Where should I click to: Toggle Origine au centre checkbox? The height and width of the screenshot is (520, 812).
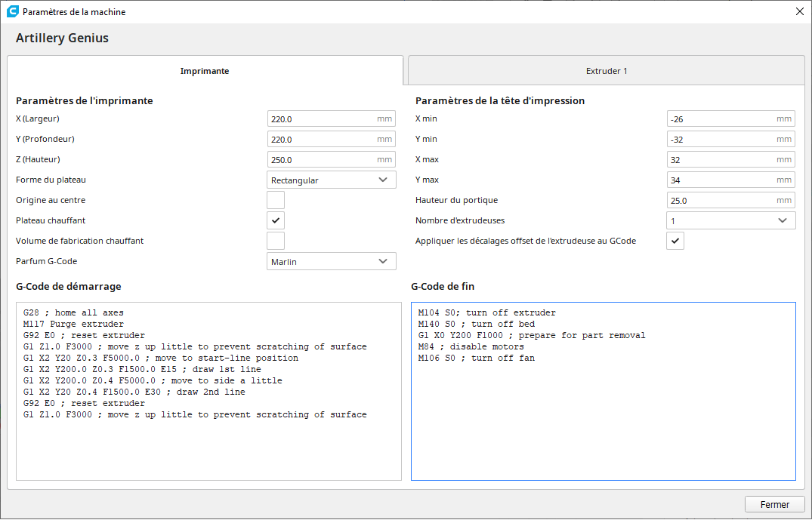tap(276, 200)
